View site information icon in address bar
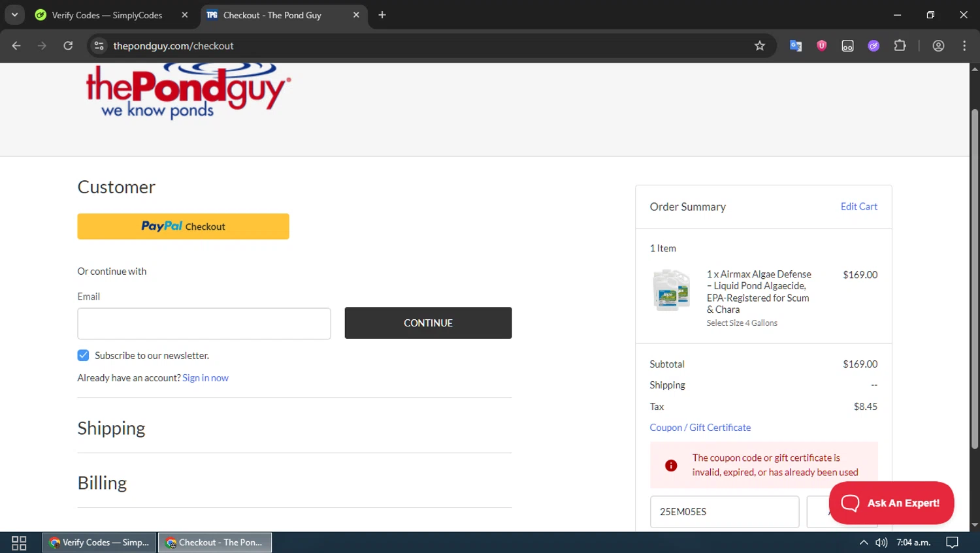This screenshot has height=553, width=980. point(99,46)
